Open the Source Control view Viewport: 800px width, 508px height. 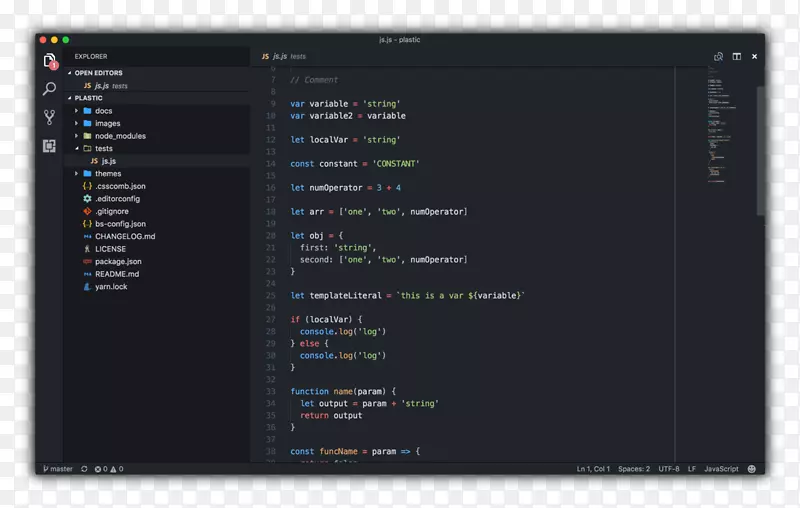[x=49, y=117]
